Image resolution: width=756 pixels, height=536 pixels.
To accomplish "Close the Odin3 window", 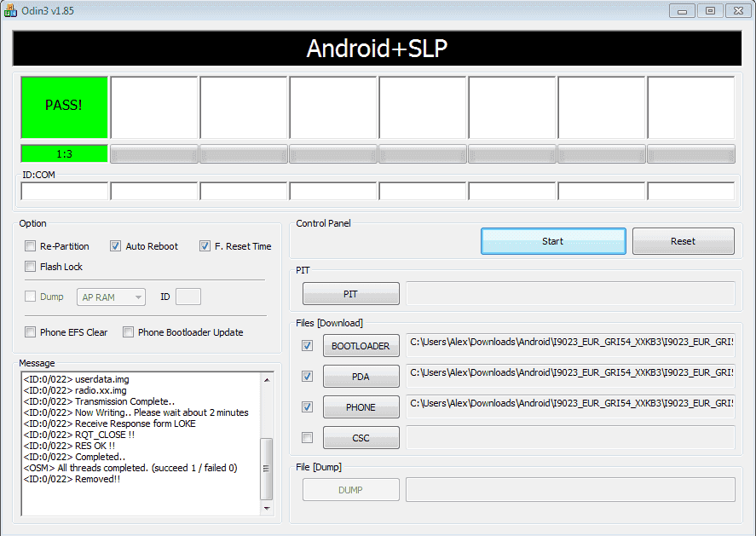I will click(738, 10).
